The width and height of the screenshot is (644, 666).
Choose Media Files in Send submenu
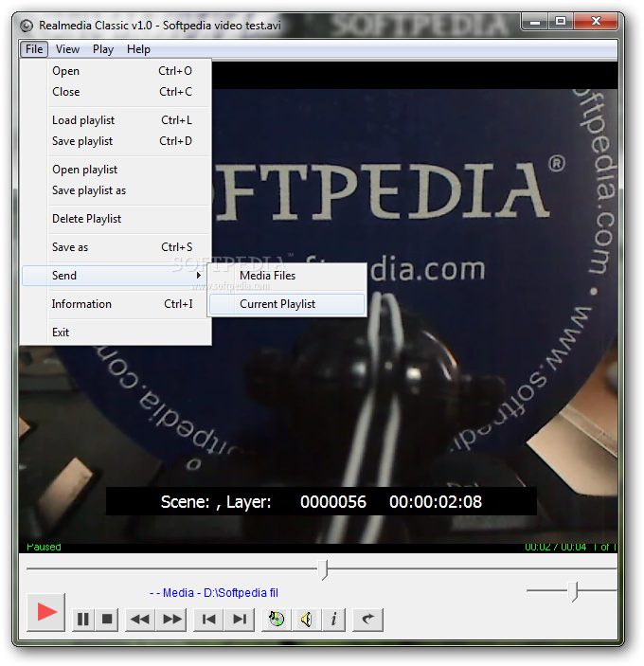click(287, 276)
